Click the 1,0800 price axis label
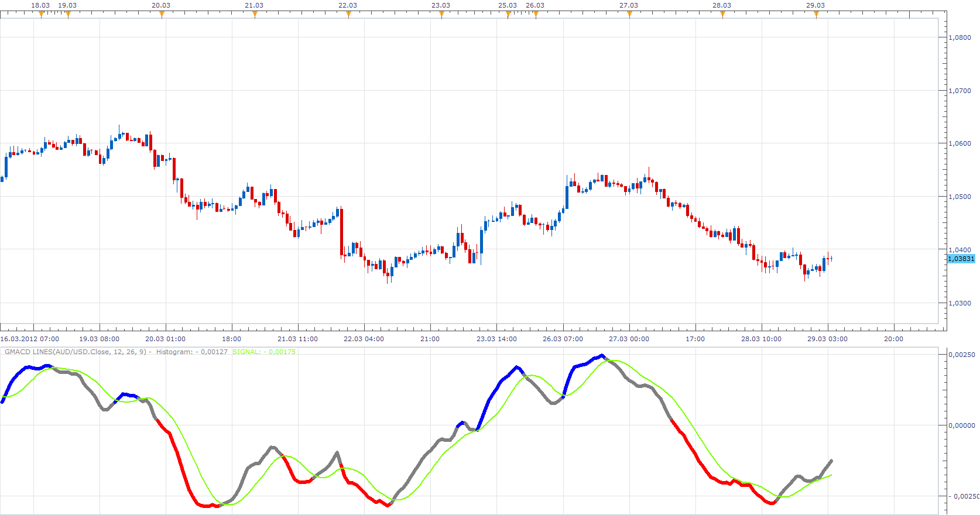The height and width of the screenshot is (515, 980). (960, 37)
